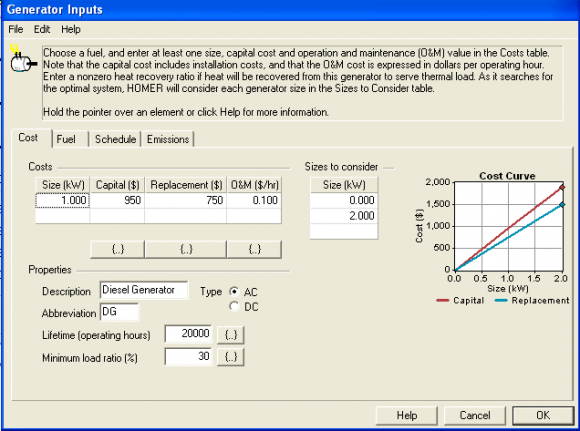
Task: Switch to the Cost tab
Action: tap(28, 138)
